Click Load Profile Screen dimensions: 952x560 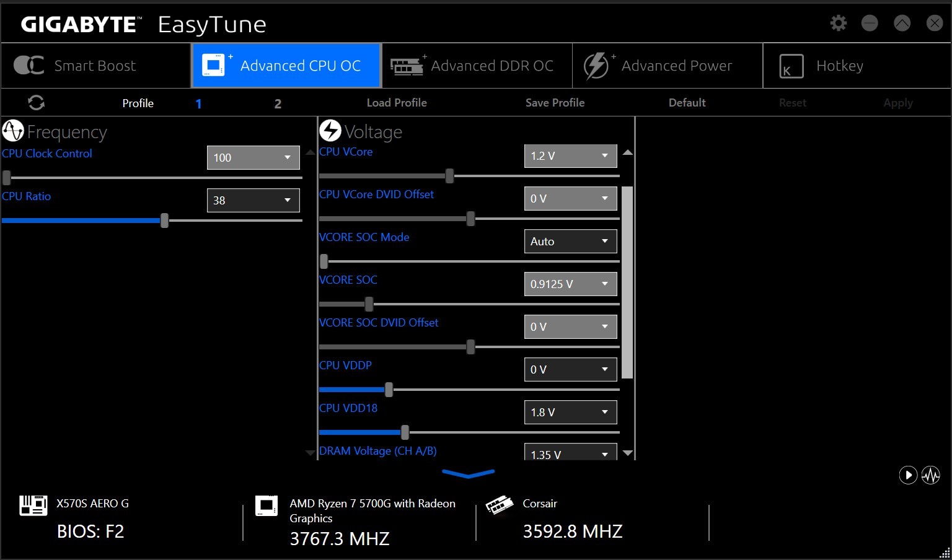pos(397,103)
